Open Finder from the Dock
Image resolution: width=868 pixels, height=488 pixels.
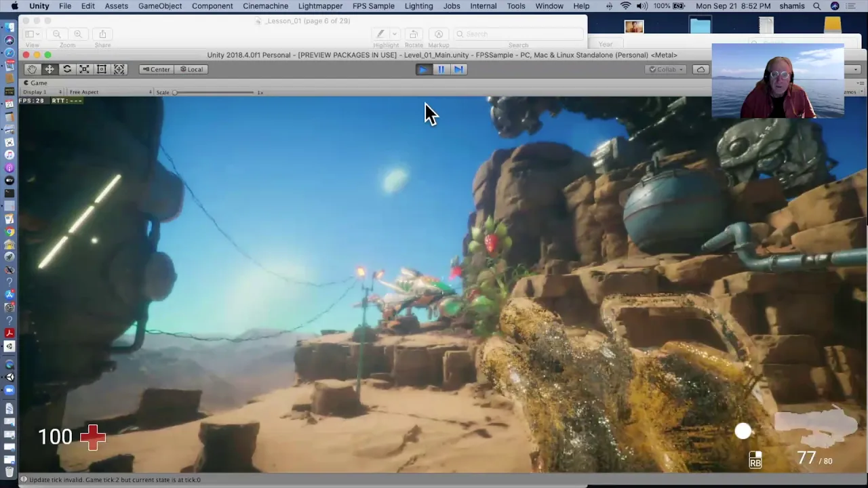coord(9,28)
